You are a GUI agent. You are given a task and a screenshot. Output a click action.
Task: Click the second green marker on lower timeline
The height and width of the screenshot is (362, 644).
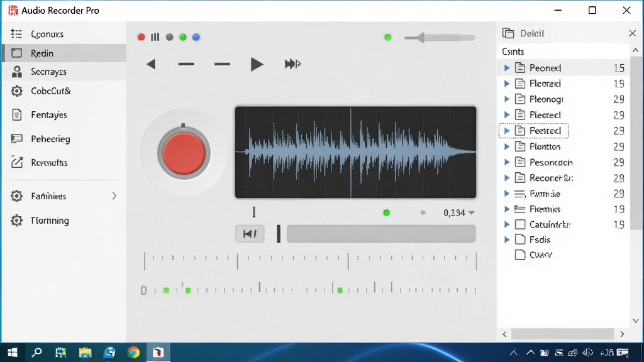point(188,290)
